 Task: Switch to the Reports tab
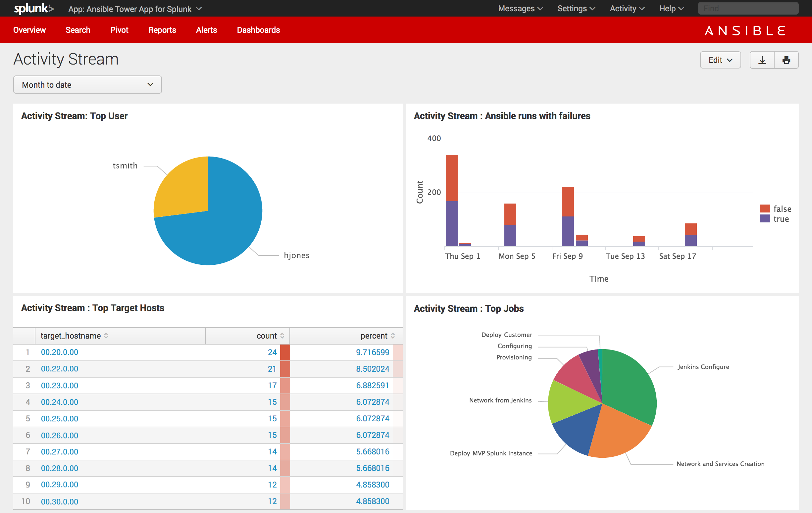pos(162,30)
